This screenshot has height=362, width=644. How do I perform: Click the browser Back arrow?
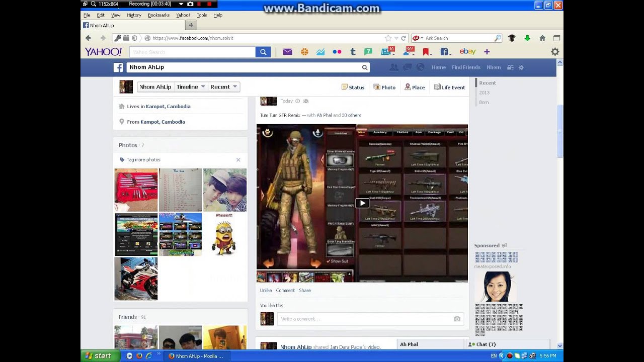coord(88,38)
